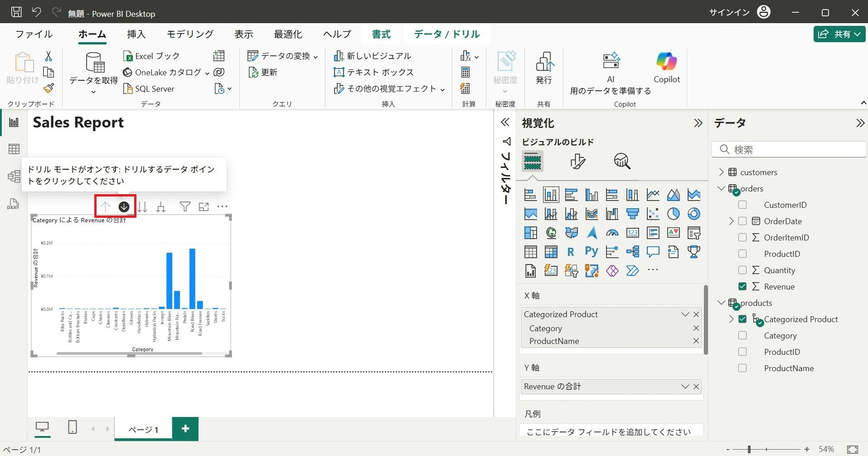Open the データ / ドリル ribbon tab
Image resolution: width=868 pixels, height=456 pixels.
pyautogui.click(x=447, y=34)
